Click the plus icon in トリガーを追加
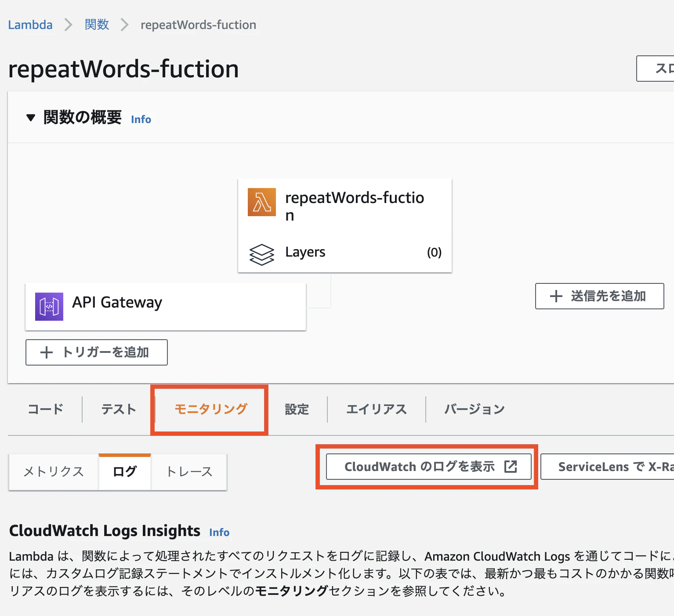The height and width of the screenshot is (616, 674). point(47,352)
